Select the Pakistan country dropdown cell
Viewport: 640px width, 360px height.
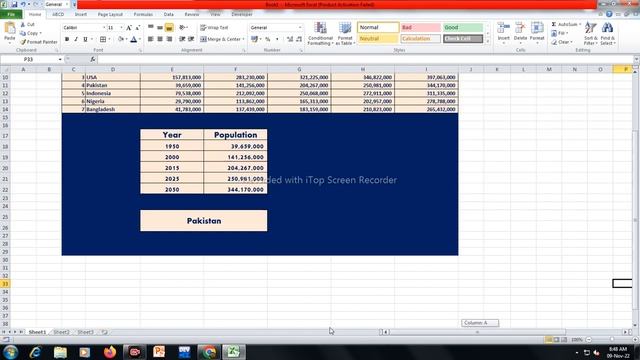204,221
